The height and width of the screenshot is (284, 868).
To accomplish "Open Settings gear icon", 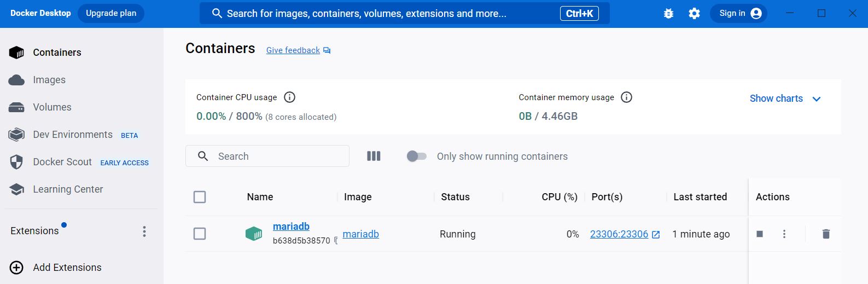I will (x=694, y=14).
